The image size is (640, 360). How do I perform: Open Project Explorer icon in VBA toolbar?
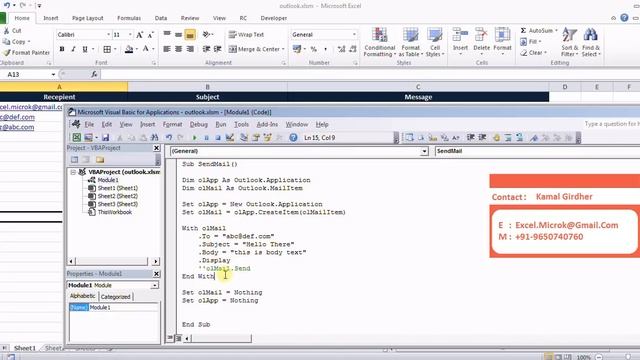pos(244,138)
